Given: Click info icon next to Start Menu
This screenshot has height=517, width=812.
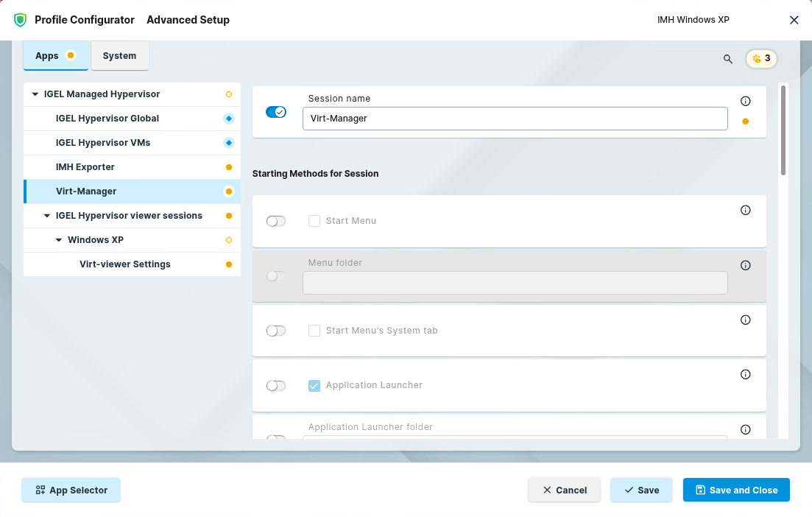Looking at the screenshot, I should pyautogui.click(x=745, y=211).
